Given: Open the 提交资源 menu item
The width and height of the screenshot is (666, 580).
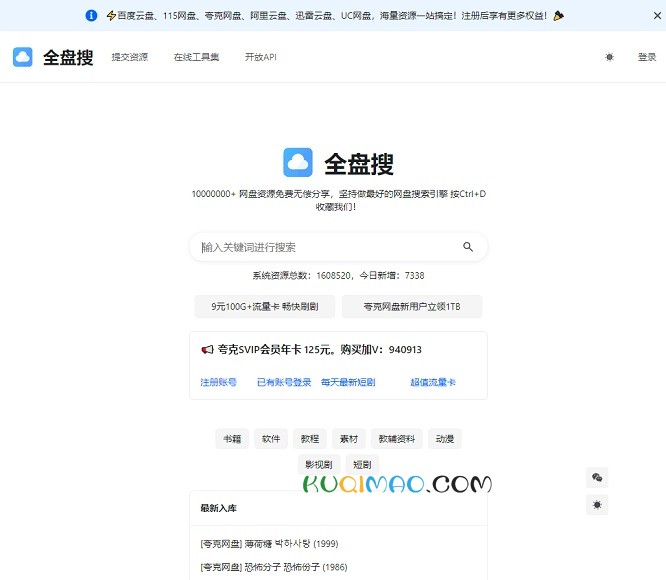Looking at the screenshot, I should tap(130, 57).
